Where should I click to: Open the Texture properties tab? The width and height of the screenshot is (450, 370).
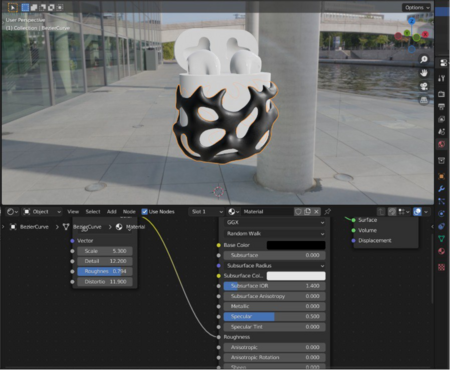442,267
